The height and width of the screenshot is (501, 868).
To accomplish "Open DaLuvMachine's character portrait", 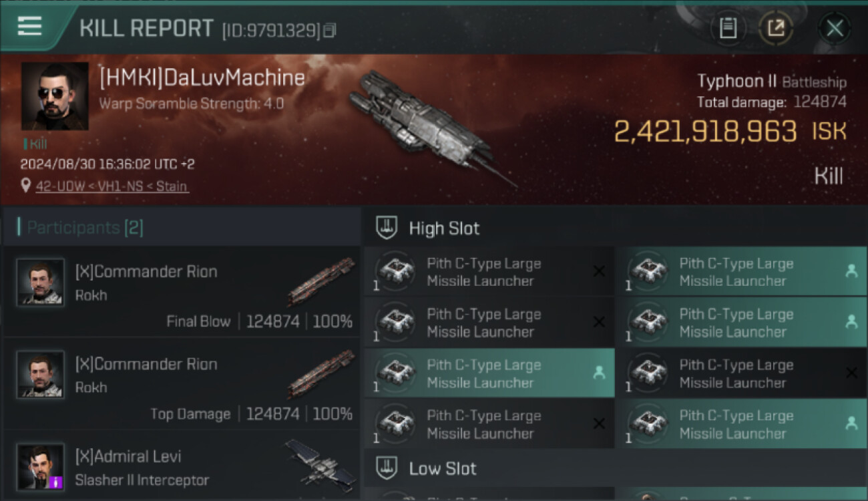I will coord(55,96).
